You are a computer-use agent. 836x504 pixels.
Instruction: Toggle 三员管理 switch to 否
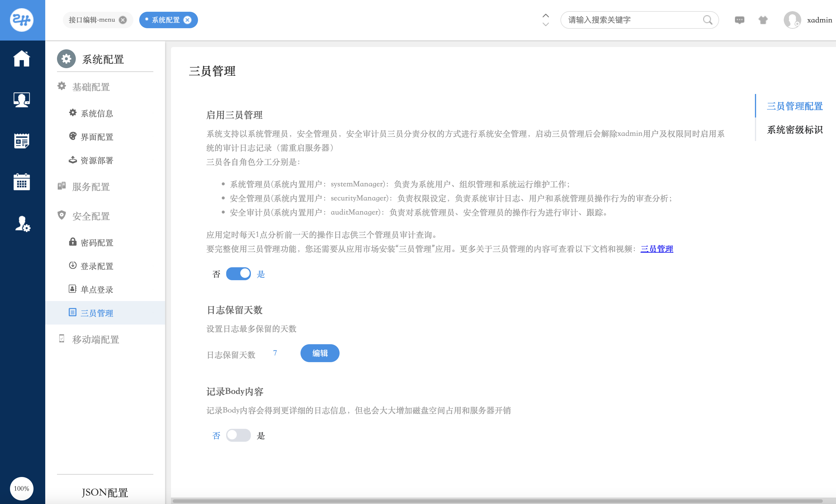(x=239, y=273)
